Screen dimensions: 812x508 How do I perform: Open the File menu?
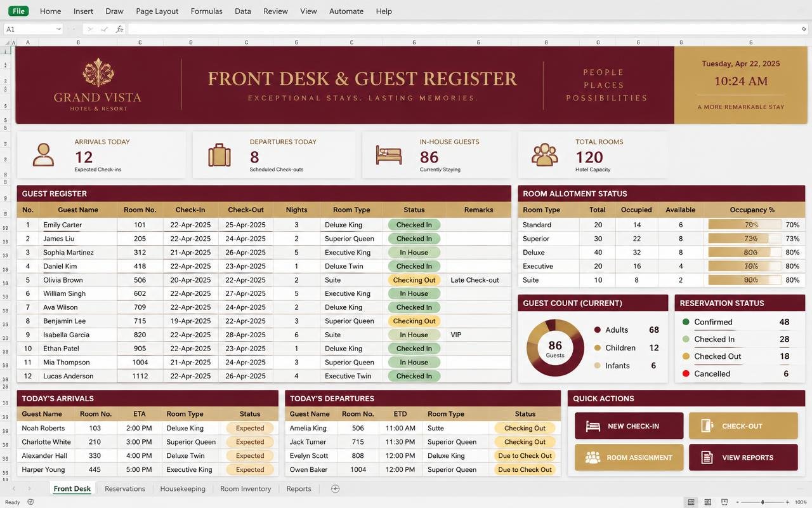click(x=18, y=11)
